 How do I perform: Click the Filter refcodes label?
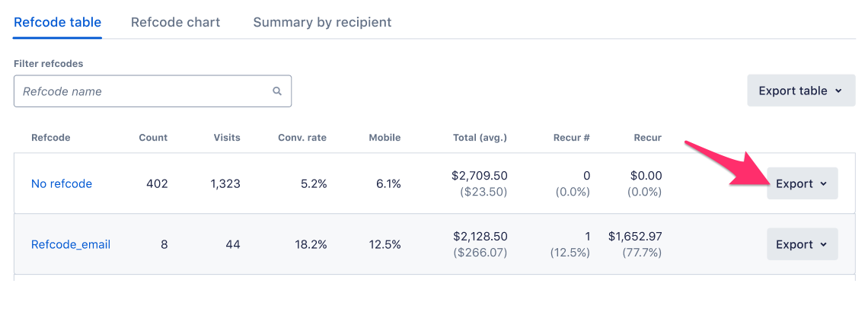(x=49, y=64)
